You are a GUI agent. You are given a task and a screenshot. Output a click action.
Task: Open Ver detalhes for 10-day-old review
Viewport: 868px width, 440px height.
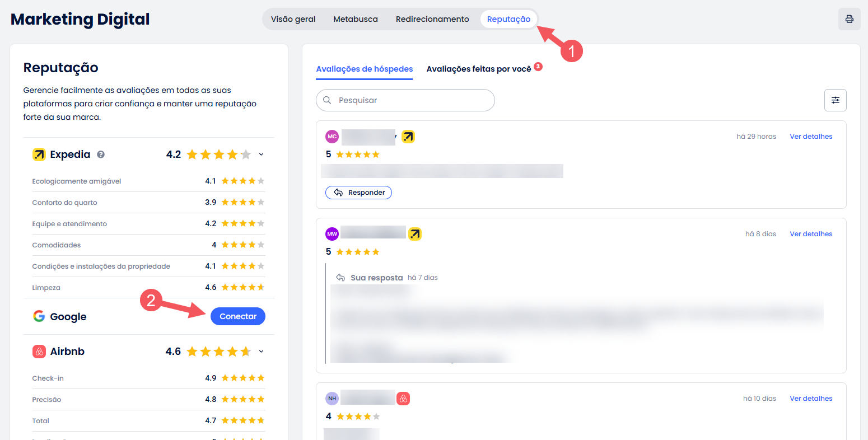810,399
